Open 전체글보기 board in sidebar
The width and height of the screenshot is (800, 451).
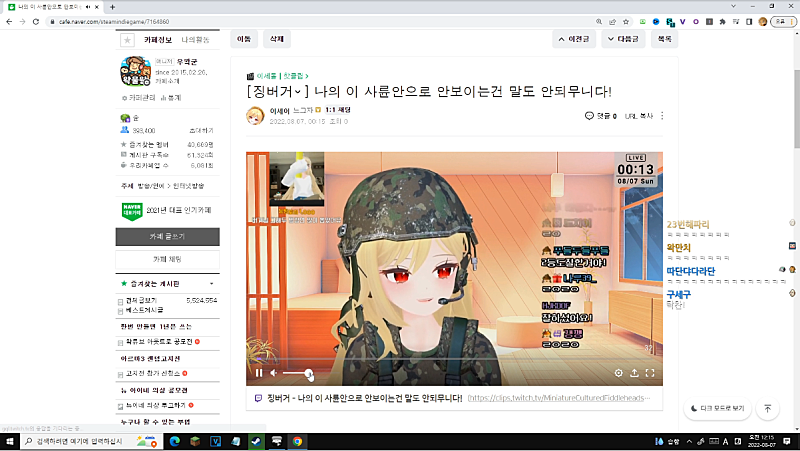pos(141,300)
